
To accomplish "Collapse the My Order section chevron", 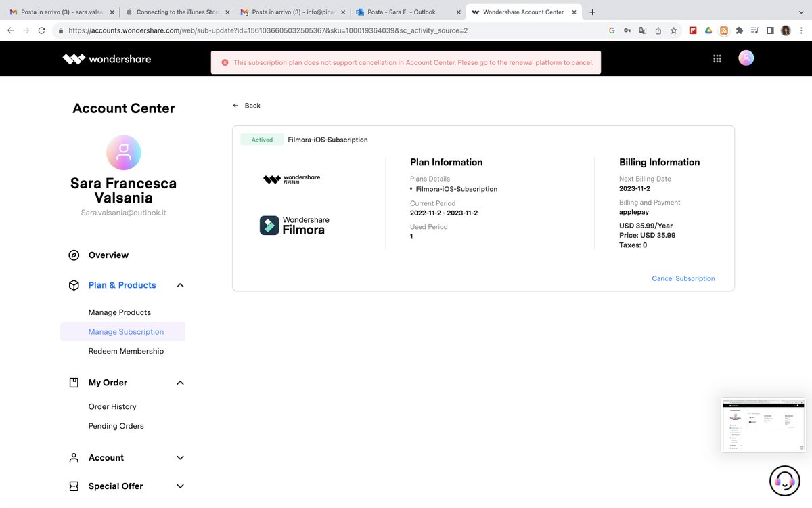I will click(180, 383).
